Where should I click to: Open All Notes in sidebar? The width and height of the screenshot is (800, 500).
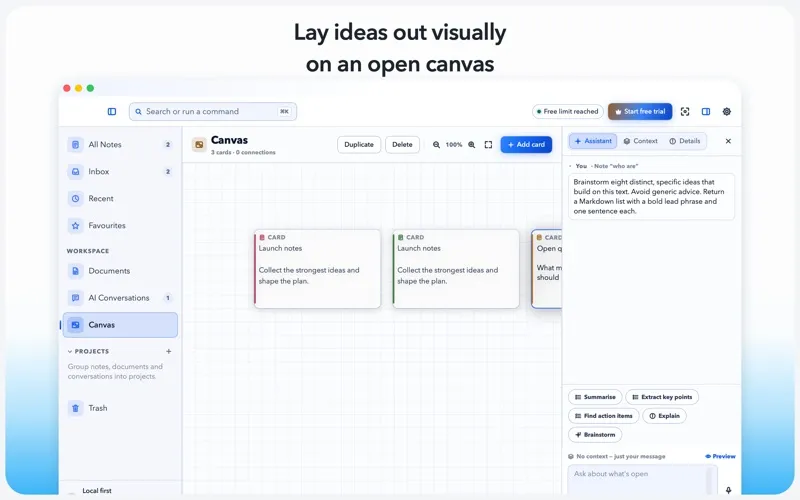120,144
